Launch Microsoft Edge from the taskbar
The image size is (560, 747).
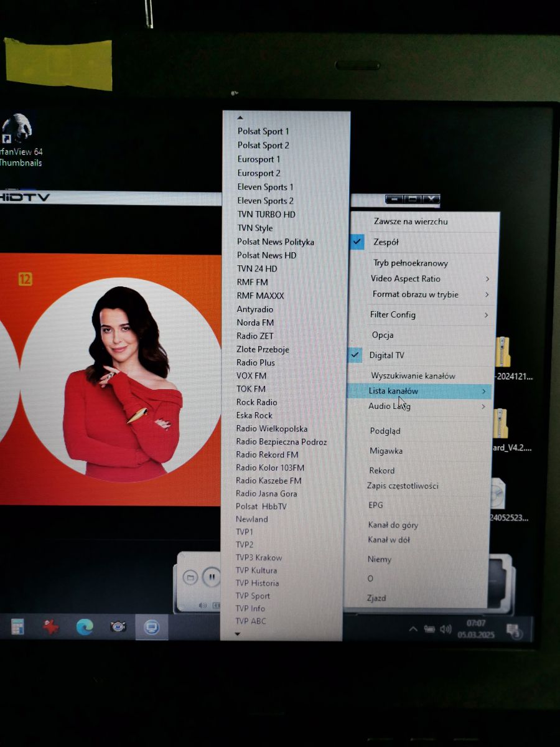85,627
